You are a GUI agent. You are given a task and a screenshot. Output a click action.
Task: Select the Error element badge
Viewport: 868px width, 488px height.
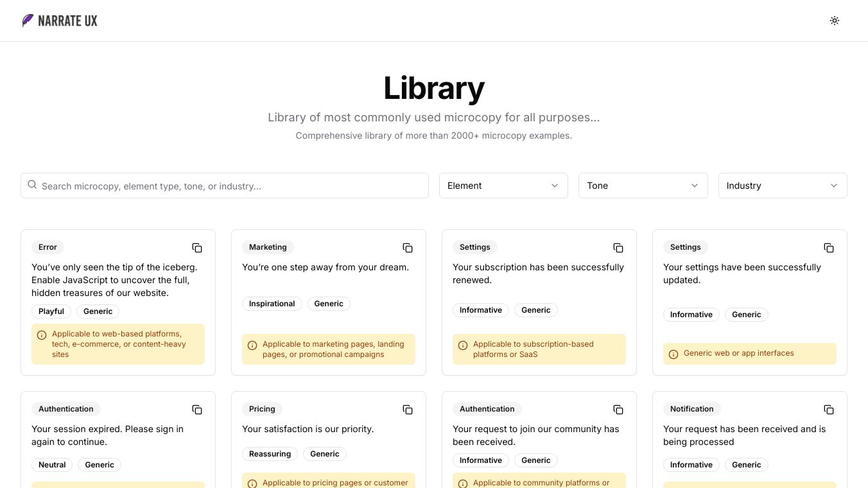click(x=48, y=247)
